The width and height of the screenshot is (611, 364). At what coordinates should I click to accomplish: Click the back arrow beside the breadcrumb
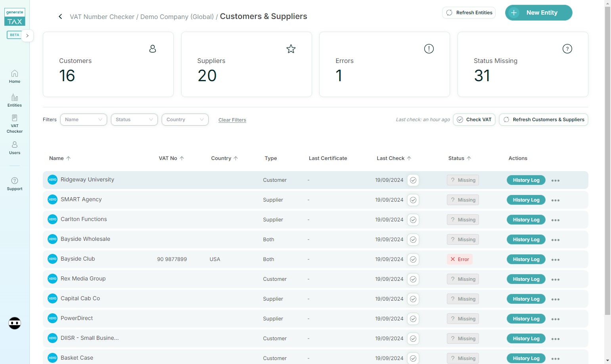click(x=60, y=17)
